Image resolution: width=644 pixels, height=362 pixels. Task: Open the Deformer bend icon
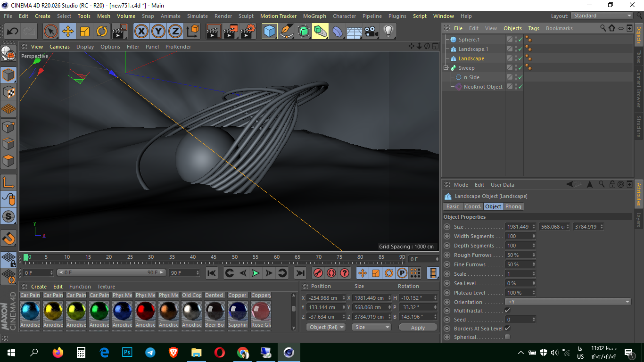(338, 32)
